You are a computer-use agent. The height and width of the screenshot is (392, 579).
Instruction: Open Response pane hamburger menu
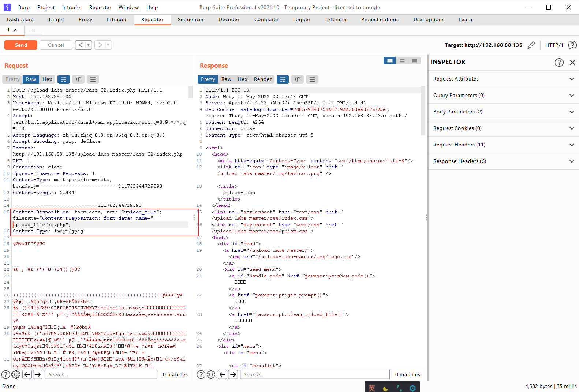click(312, 79)
